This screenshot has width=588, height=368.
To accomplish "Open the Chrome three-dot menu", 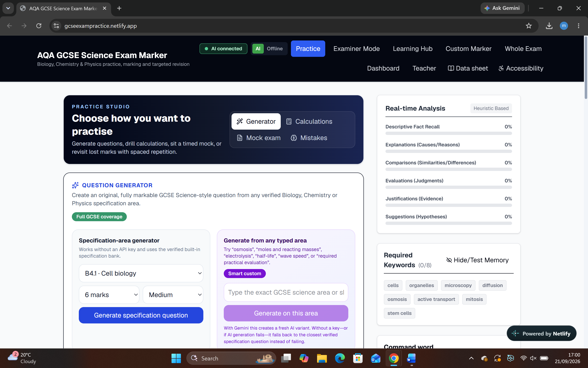I will (x=579, y=26).
